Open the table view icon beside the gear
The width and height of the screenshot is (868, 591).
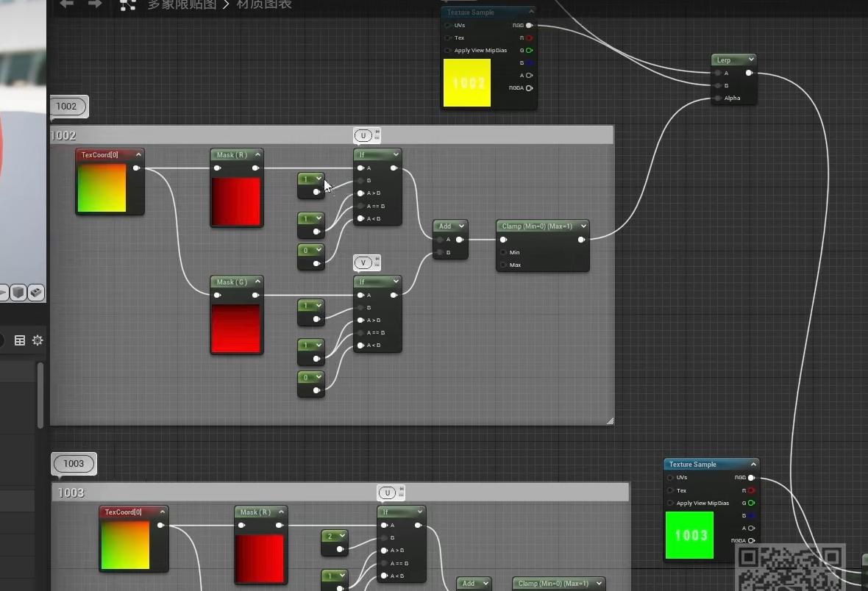19,340
